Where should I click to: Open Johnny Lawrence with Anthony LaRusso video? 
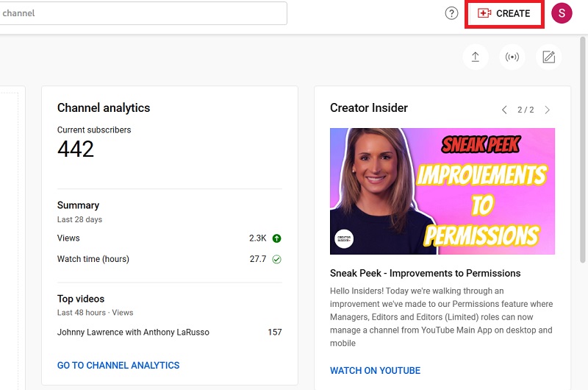coord(133,332)
